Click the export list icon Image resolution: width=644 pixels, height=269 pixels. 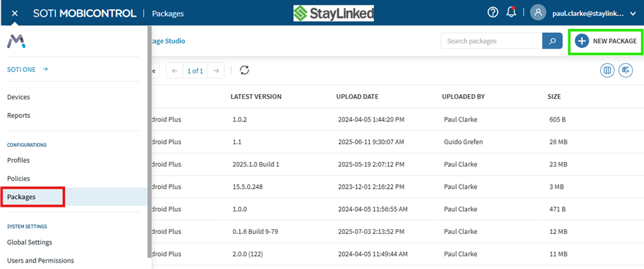[626, 70]
